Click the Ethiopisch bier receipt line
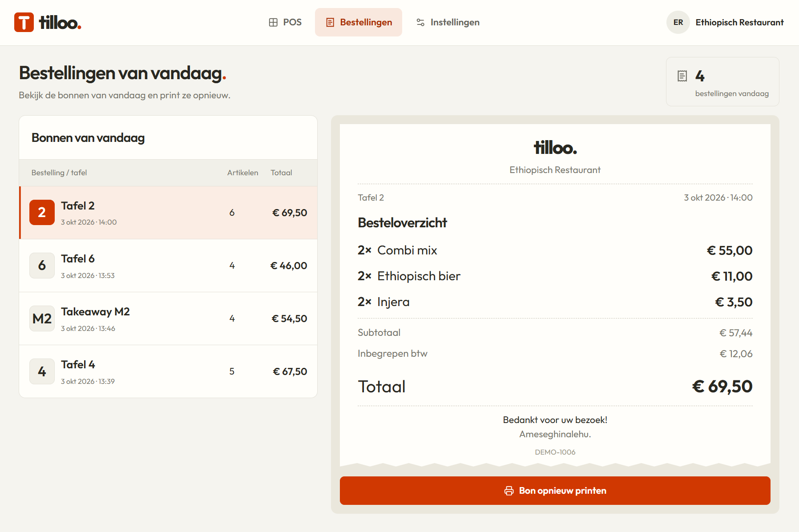The image size is (799, 532). (555, 276)
